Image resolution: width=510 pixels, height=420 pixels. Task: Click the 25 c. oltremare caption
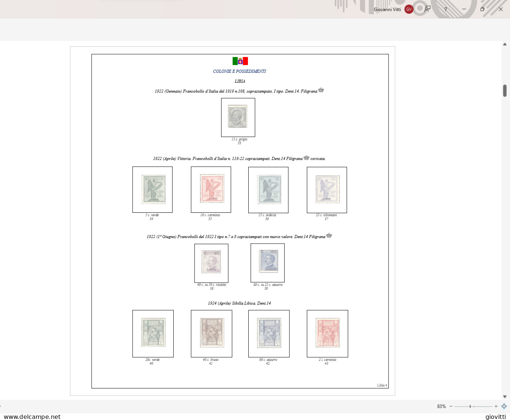326,215
